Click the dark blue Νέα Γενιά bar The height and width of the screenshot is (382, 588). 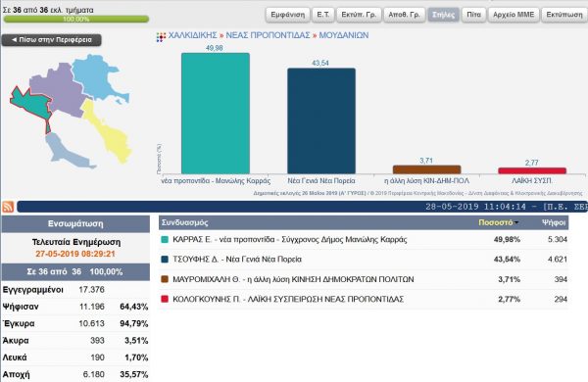tap(321, 120)
